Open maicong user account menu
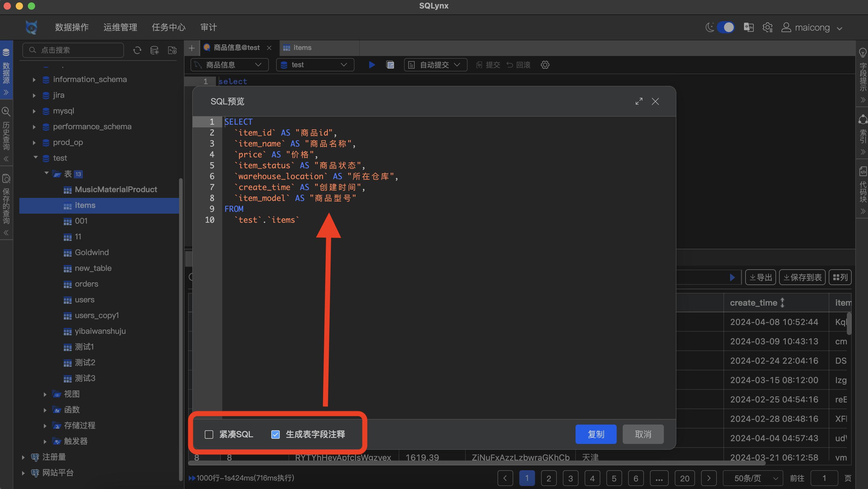This screenshot has width=868, height=489. 812,27
